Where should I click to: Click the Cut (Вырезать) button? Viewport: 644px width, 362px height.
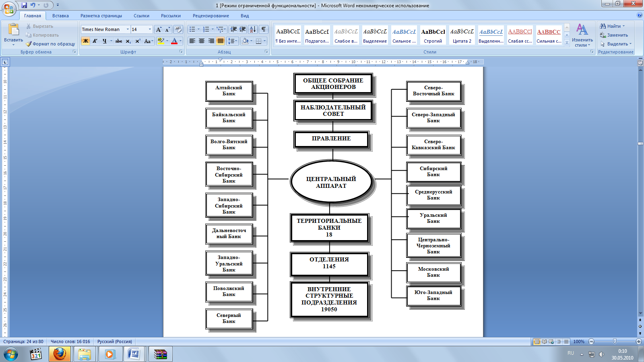point(39,26)
